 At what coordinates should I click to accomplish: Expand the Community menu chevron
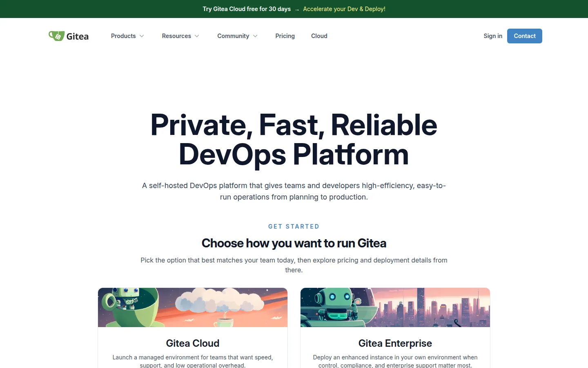tap(255, 36)
